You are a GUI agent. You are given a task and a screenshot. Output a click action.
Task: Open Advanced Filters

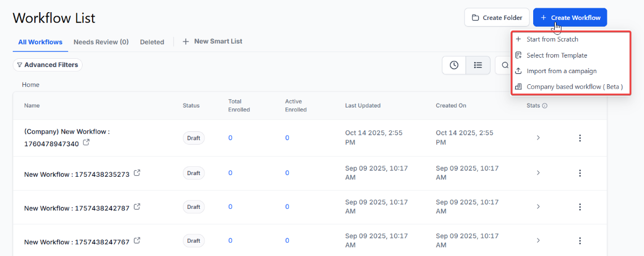pos(48,65)
